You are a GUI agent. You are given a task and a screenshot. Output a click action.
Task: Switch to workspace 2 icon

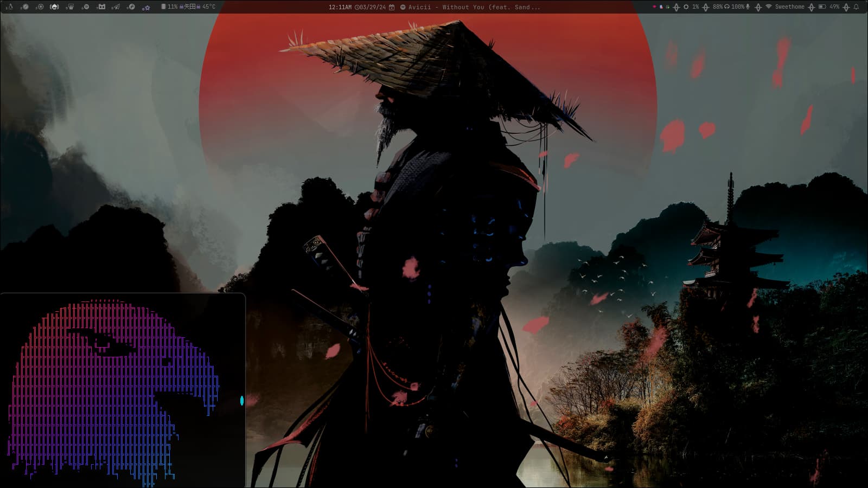(25, 7)
